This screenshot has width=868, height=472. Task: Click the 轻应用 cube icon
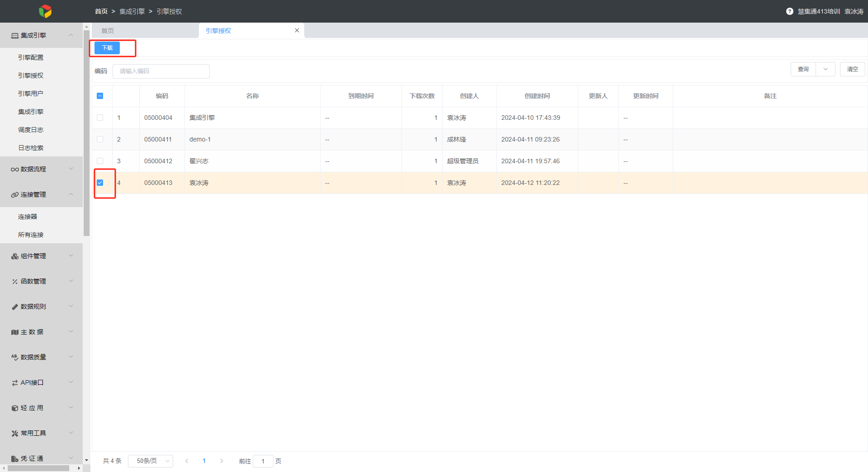click(15, 408)
